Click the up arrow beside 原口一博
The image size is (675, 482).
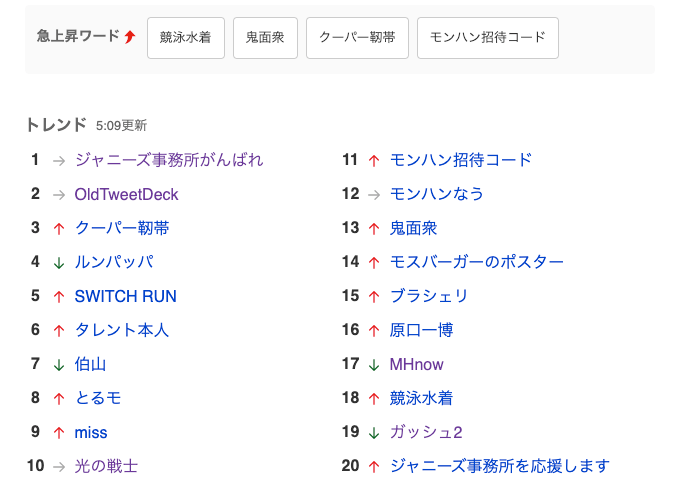tap(374, 331)
